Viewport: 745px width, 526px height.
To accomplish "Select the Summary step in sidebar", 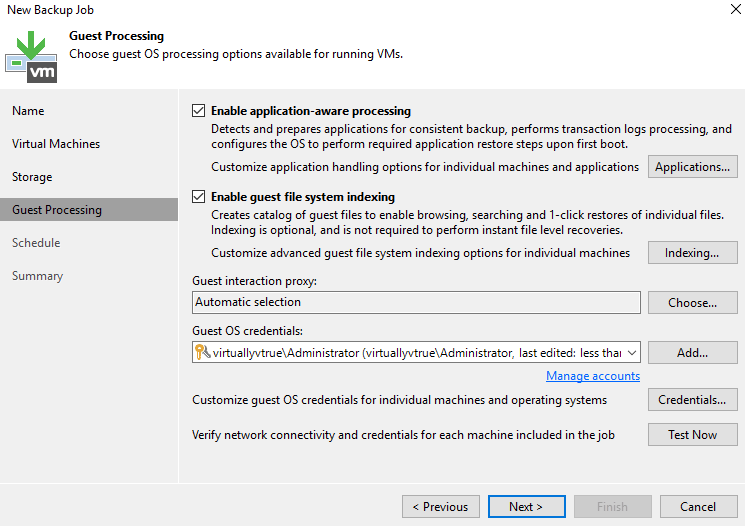I will click(37, 276).
